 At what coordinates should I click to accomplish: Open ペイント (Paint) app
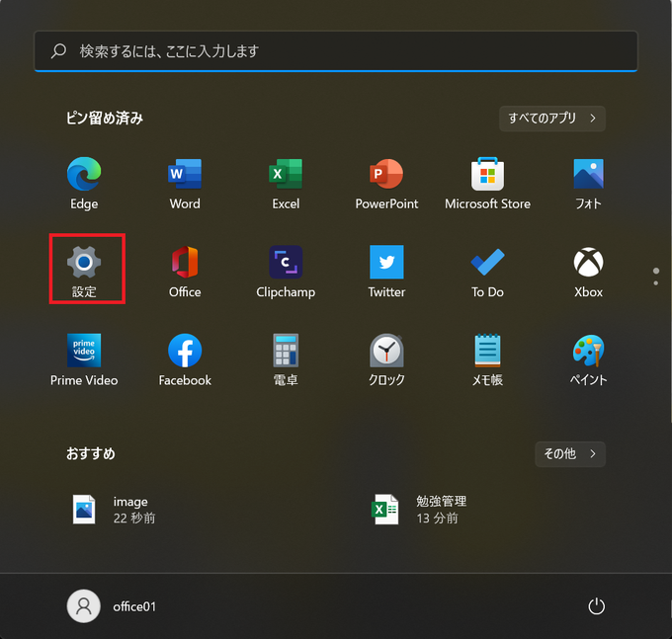588,359
